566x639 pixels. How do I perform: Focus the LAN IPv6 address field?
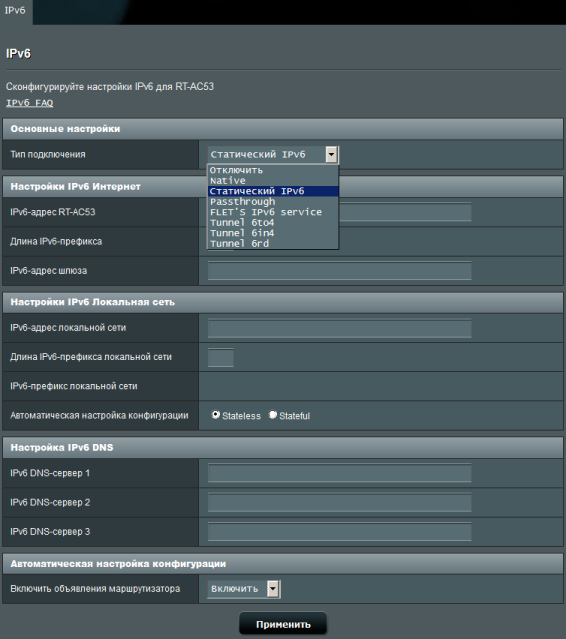(x=339, y=328)
